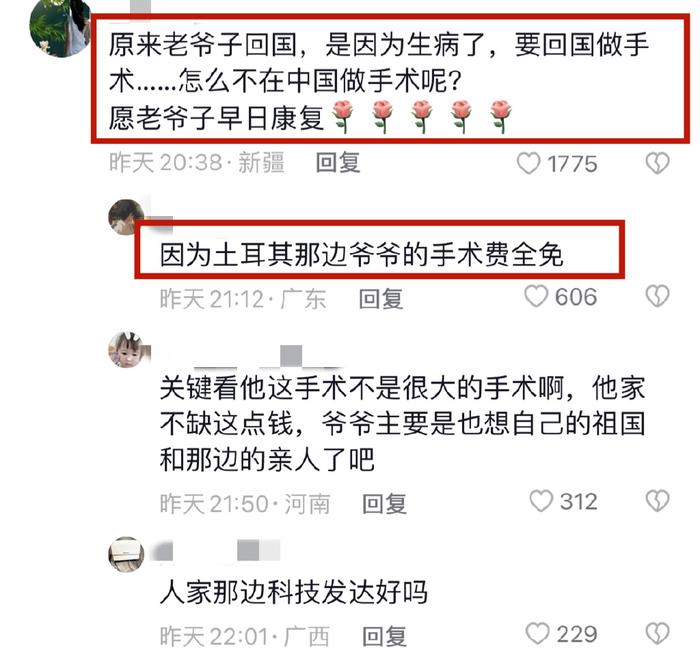The image size is (700, 663).
Task: Select the comment 人家那边科技发达好吗
Action: 294,592
